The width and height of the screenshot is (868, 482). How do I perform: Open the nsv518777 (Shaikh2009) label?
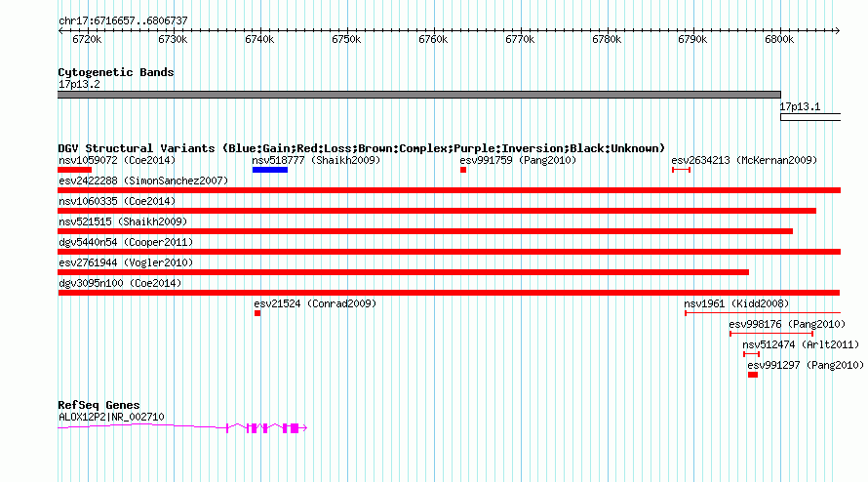[x=316, y=160]
